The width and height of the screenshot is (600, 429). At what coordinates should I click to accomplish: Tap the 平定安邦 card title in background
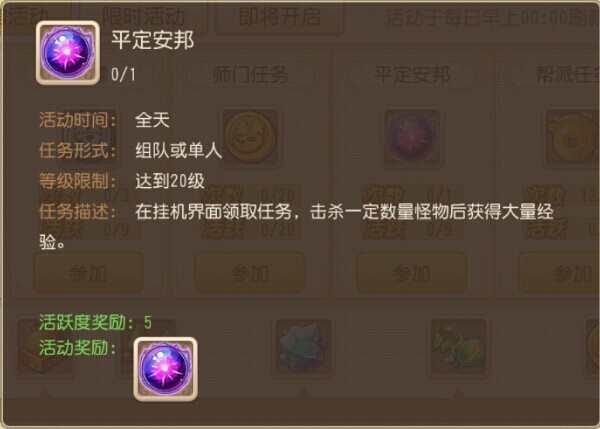tap(412, 75)
